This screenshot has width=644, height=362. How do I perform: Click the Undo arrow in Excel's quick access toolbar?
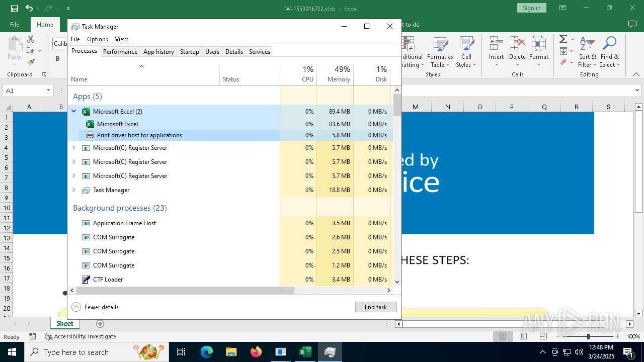point(29,8)
